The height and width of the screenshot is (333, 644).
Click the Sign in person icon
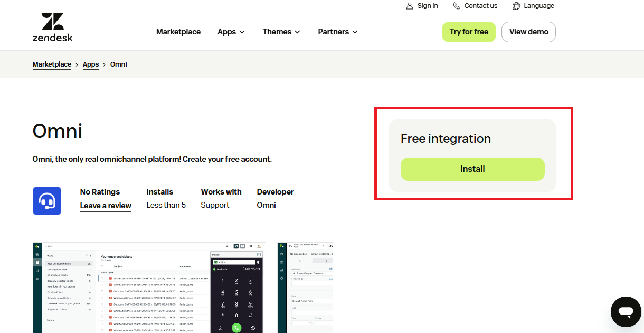410,6
